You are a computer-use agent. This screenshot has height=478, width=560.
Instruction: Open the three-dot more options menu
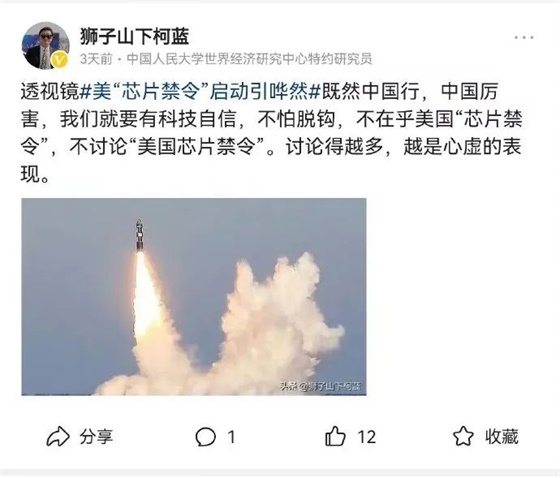coord(524,37)
